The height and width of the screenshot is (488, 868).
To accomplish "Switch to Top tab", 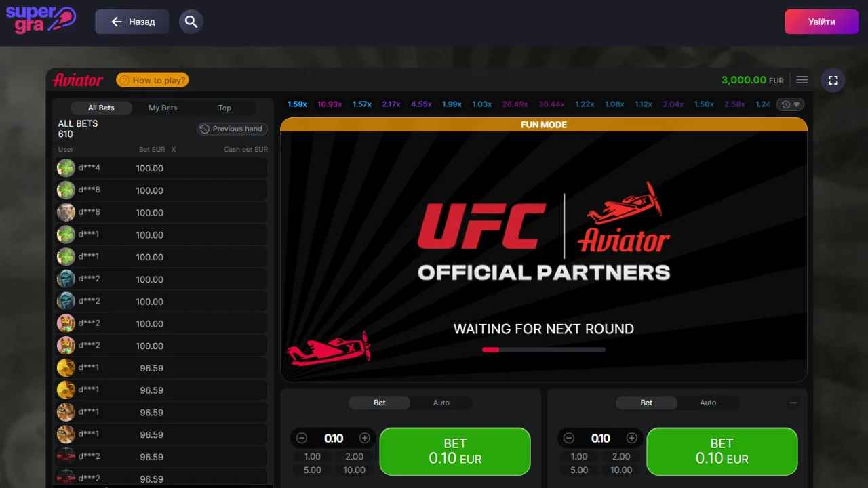I will click(224, 108).
